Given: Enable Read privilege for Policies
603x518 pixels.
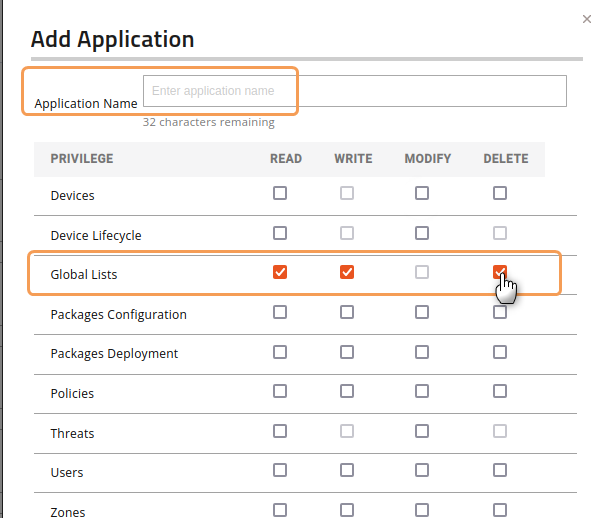Looking at the screenshot, I should (x=280, y=391).
